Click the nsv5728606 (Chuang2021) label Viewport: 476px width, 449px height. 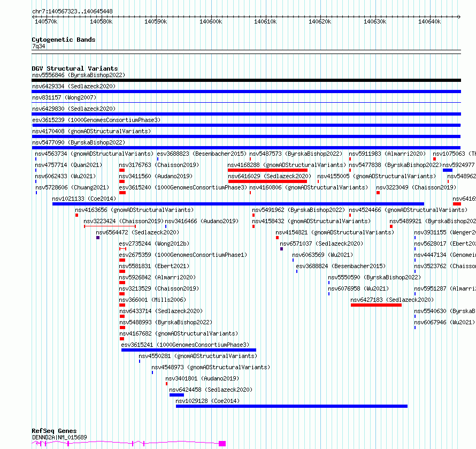[x=72, y=187]
